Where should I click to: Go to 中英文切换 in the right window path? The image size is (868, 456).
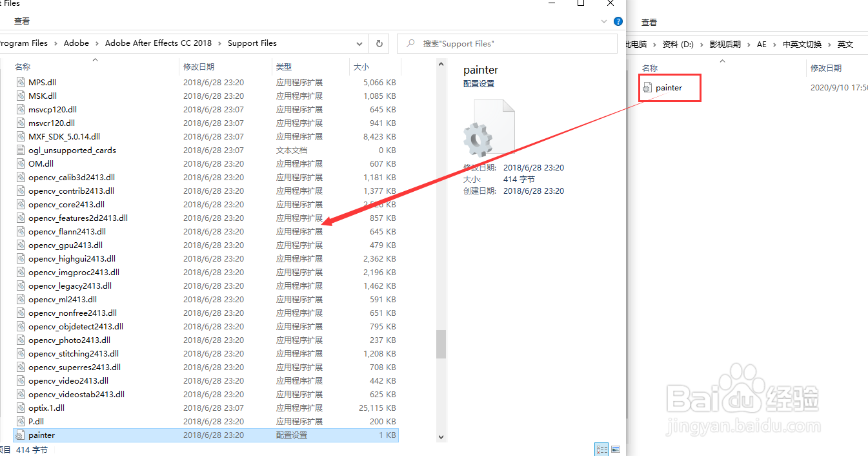[802, 45]
